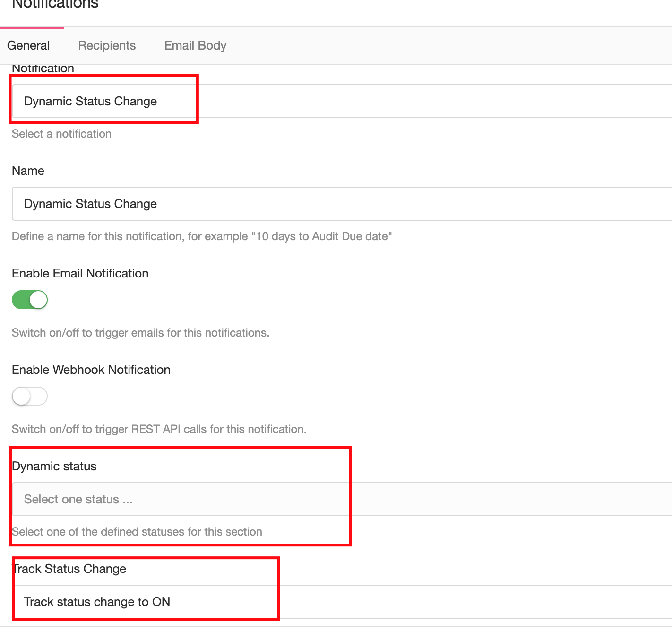Open the Email Body tab
Screen dimensions: 672x641
pyautogui.click(x=195, y=46)
